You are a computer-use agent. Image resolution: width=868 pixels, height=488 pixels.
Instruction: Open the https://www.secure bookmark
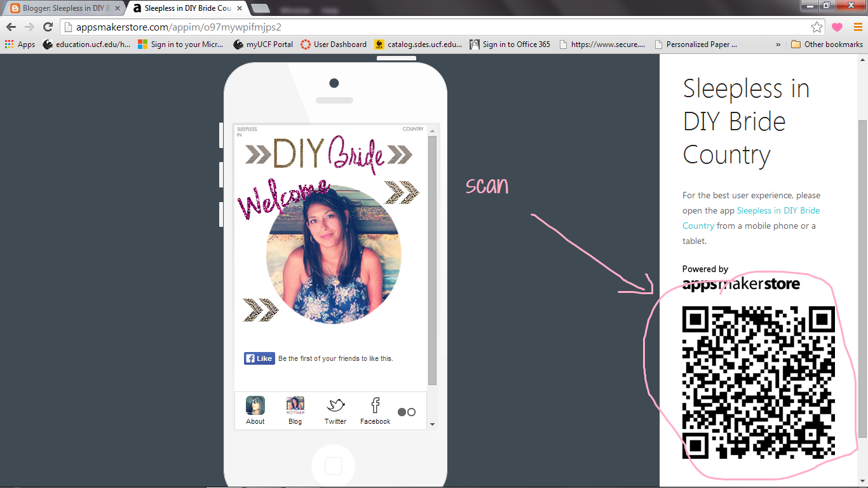[x=602, y=44]
